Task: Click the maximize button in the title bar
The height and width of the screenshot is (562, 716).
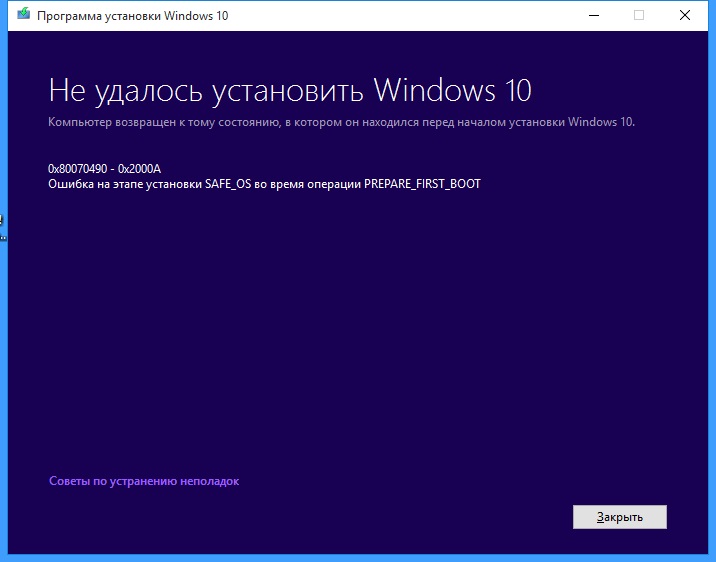Action: (639, 16)
